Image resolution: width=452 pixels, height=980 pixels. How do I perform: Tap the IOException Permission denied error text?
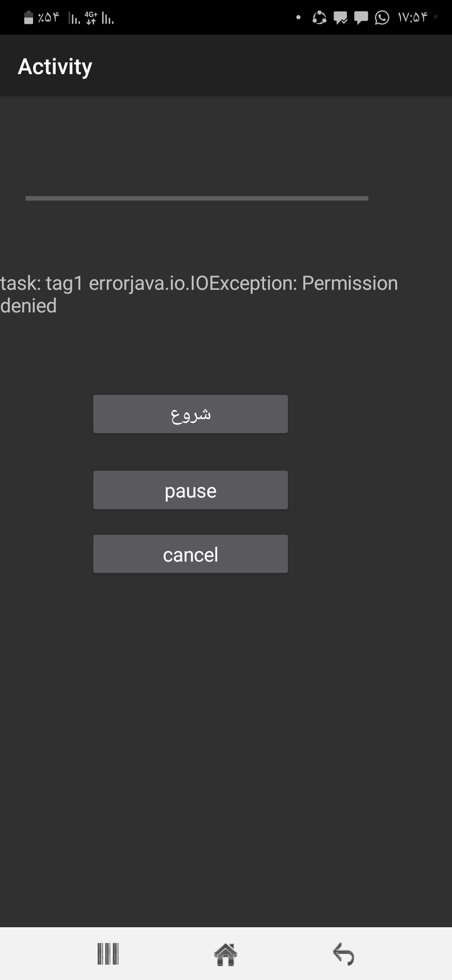(199, 294)
